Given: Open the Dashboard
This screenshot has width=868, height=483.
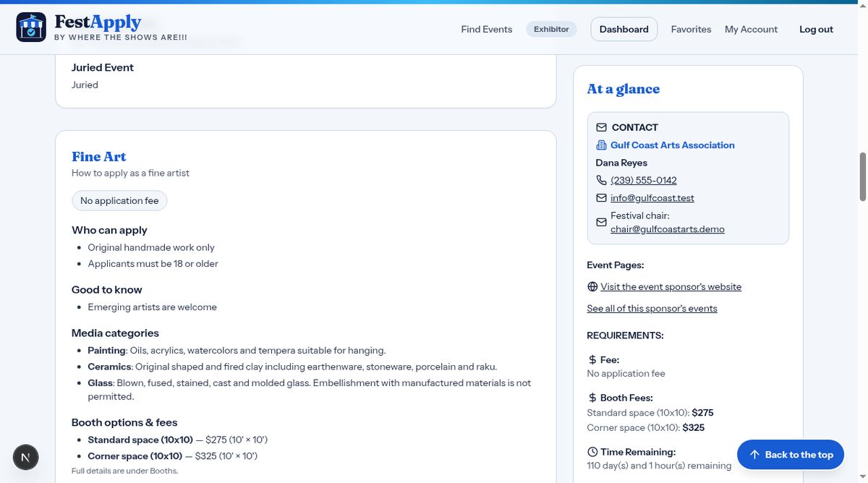Looking at the screenshot, I should click(x=624, y=30).
